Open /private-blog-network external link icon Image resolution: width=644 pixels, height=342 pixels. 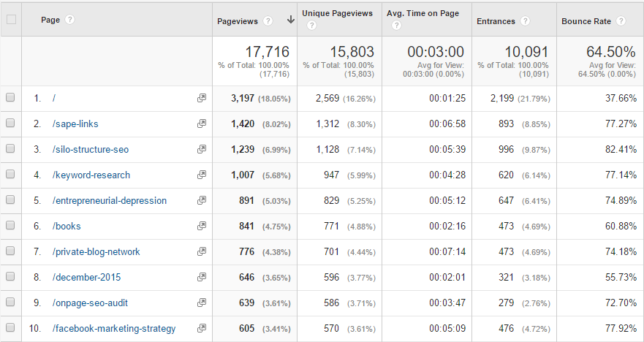(x=201, y=251)
